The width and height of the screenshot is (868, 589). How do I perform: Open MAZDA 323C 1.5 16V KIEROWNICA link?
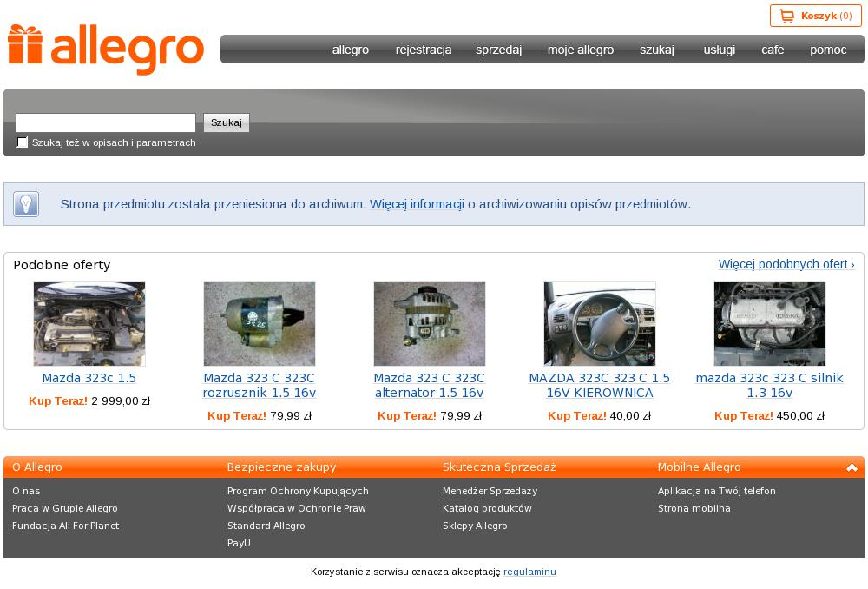click(x=600, y=385)
